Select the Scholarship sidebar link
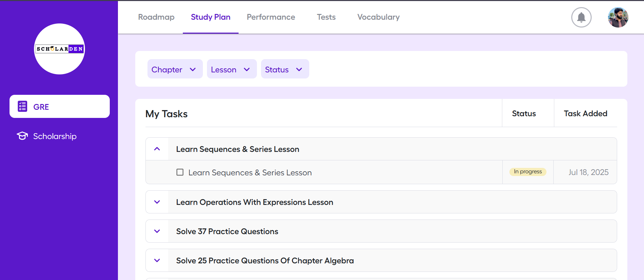 55,136
